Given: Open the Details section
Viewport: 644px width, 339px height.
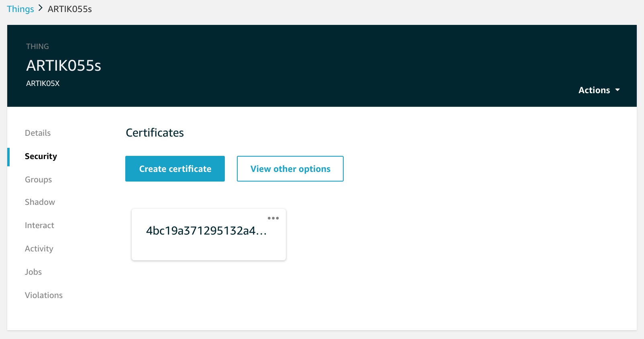Looking at the screenshot, I should coord(38,133).
